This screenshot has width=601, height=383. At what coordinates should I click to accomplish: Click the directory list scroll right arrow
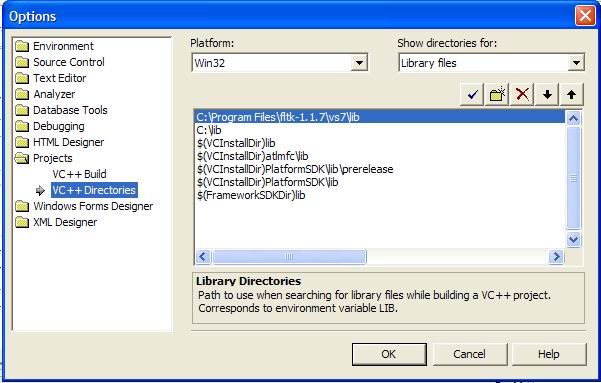pyautogui.click(x=556, y=256)
